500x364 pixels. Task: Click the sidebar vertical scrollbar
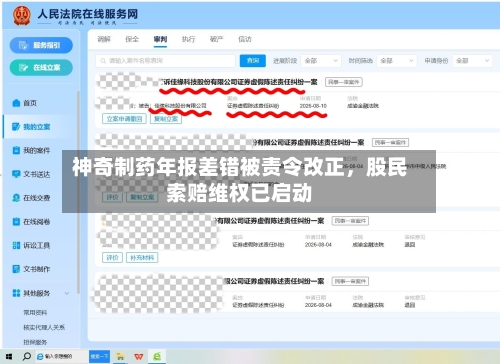tap(78, 192)
